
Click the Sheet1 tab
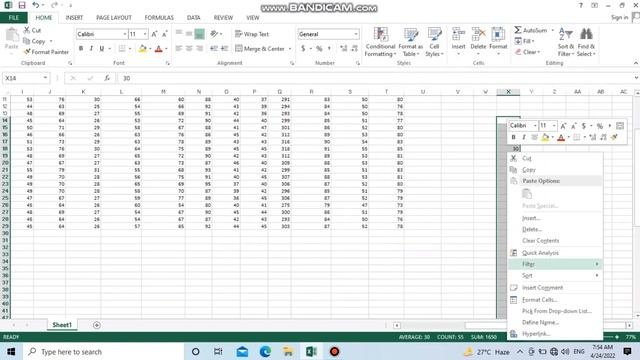pos(62,325)
